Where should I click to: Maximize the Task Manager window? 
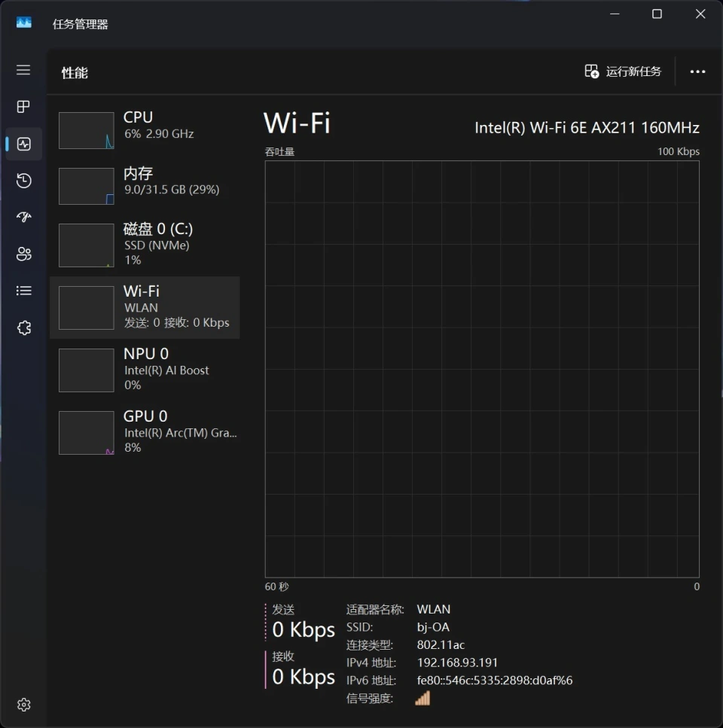click(x=657, y=14)
